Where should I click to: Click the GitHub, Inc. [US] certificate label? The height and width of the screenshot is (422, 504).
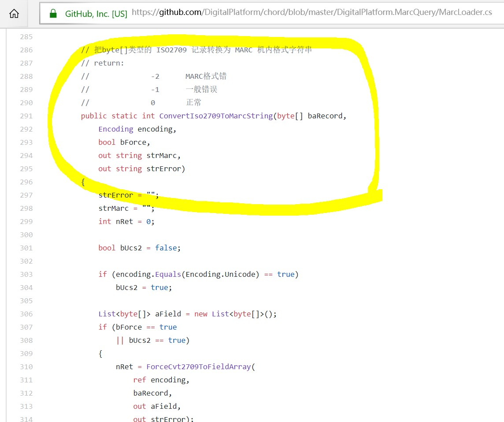click(96, 14)
